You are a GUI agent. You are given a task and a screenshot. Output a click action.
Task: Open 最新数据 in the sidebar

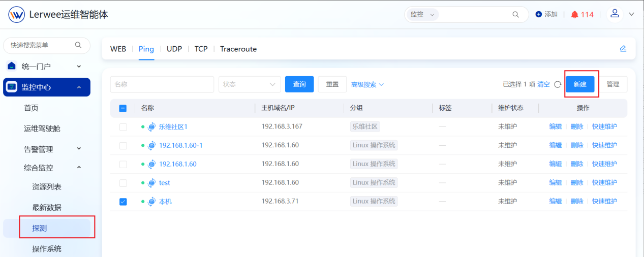[x=47, y=207]
